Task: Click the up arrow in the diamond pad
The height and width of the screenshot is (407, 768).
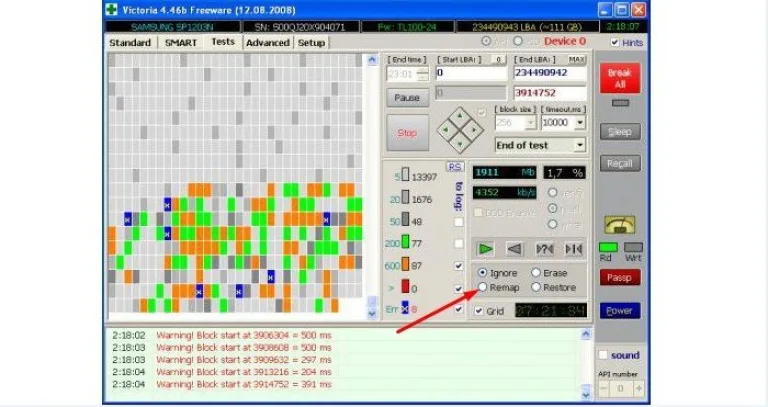Action: point(459,116)
